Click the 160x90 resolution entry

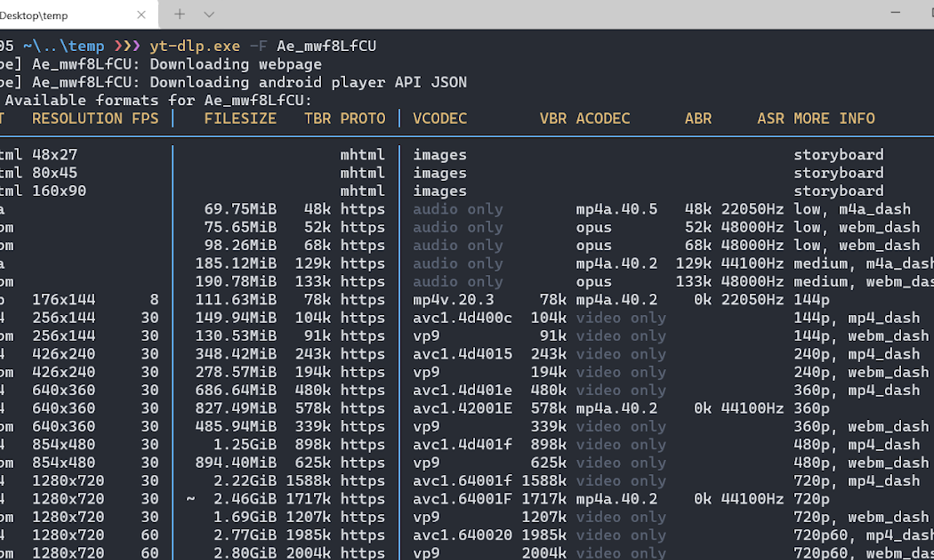59,191
